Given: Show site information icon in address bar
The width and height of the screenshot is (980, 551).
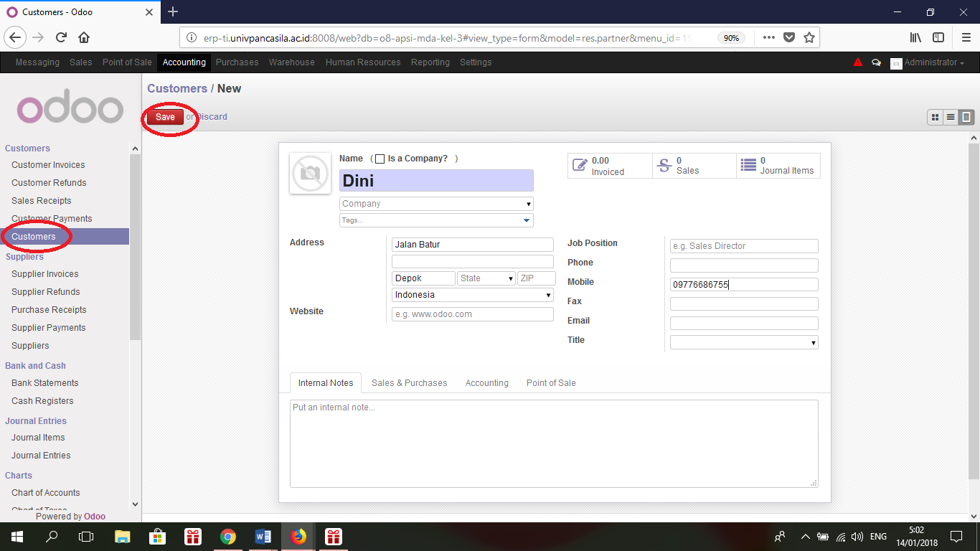Looking at the screenshot, I should click(x=191, y=37).
